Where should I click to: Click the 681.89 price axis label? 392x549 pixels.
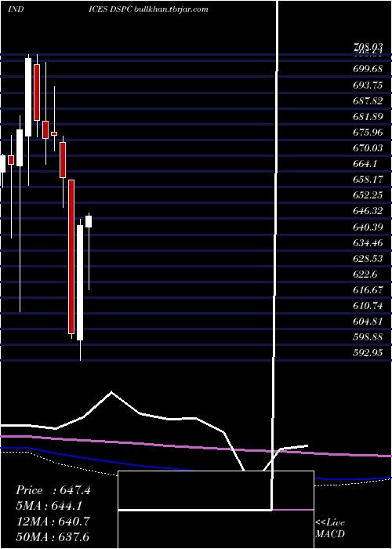368,117
